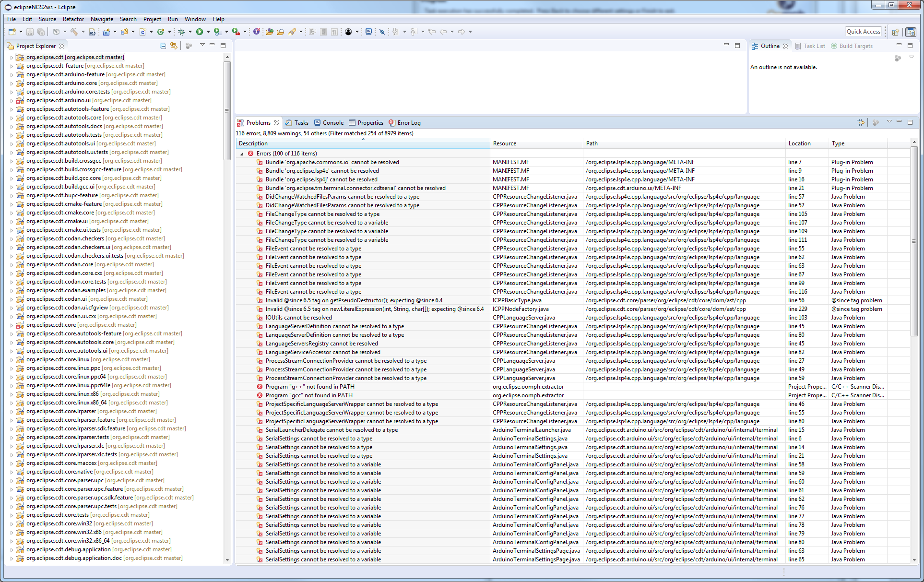Expand org.eclipse.cdt.cmake.core tree node
This screenshot has width=924, height=582.
(x=12, y=213)
